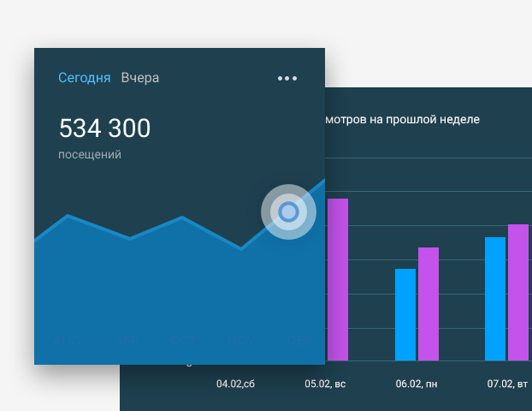Image resolution: width=532 pixels, height=411 pixels.
Task: Click the 07.02, вт axis date label
Action: pos(507,384)
